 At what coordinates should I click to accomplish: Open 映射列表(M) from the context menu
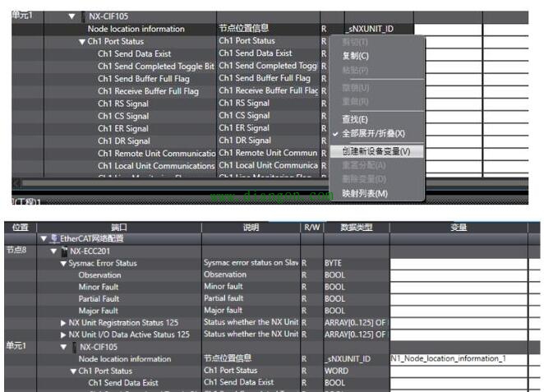point(365,194)
